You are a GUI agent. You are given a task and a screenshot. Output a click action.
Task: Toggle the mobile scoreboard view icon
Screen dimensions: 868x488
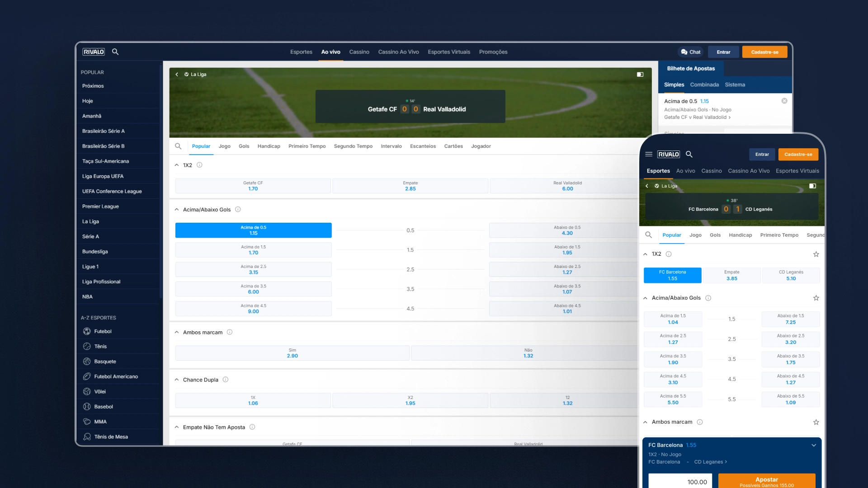[x=812, y=186]
